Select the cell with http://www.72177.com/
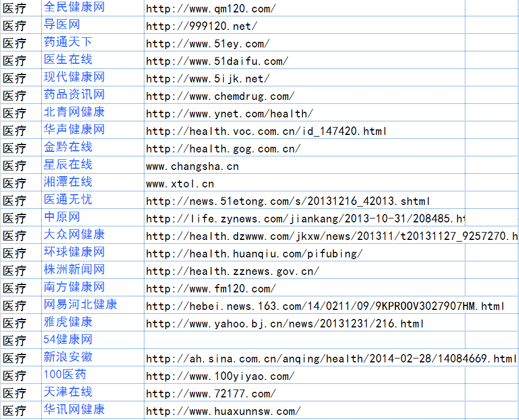This screenshot has width=519, height=420. click(305, 393)
